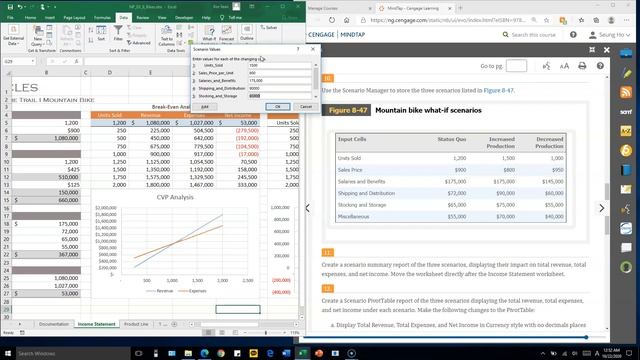Click the scroll down arrow in Scenario Values list
This screenshot has width=640, height=360.
pyautogui.click(x=316, y=97)
